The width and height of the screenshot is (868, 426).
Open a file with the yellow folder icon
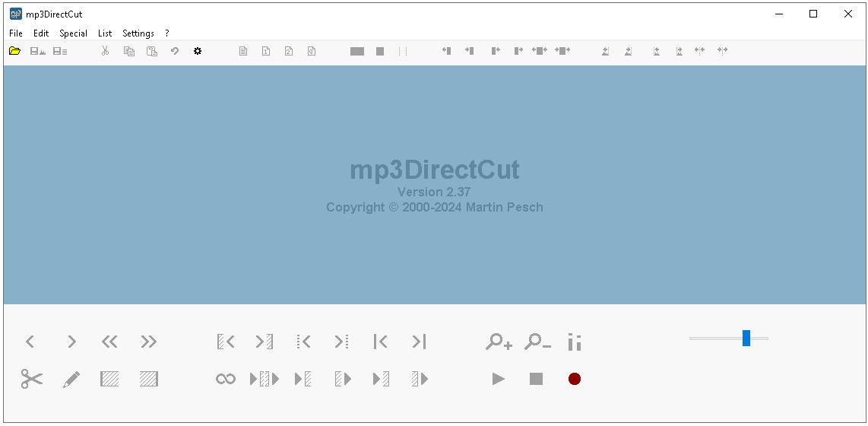(x=15, y=51)
